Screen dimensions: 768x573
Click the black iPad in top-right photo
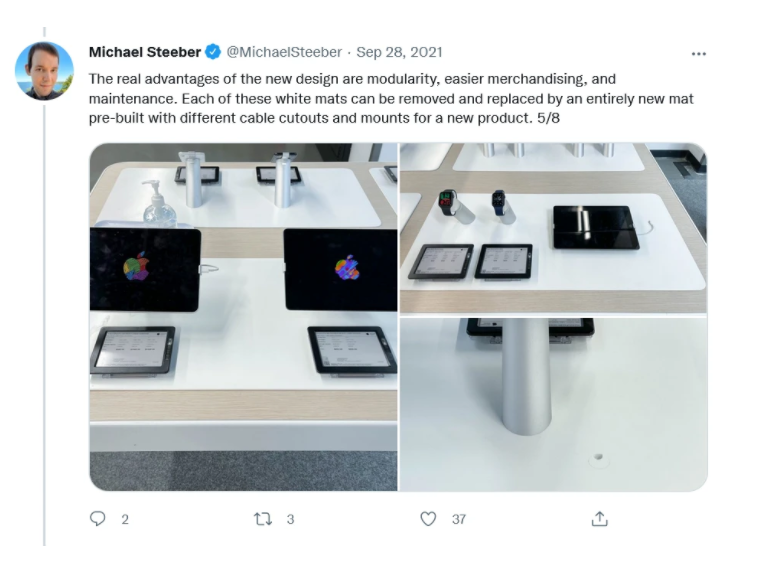tap(596, 227)
